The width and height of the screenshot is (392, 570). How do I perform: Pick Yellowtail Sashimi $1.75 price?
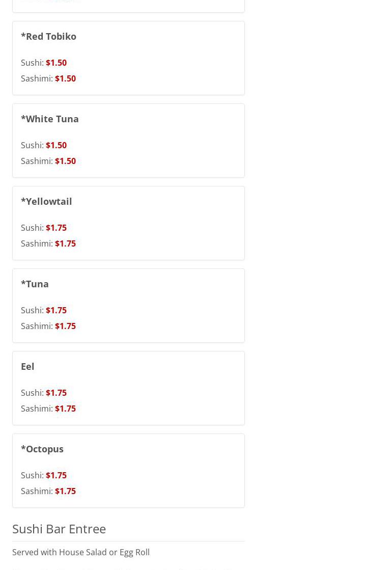pyautogui.click(x=65, y=243)
